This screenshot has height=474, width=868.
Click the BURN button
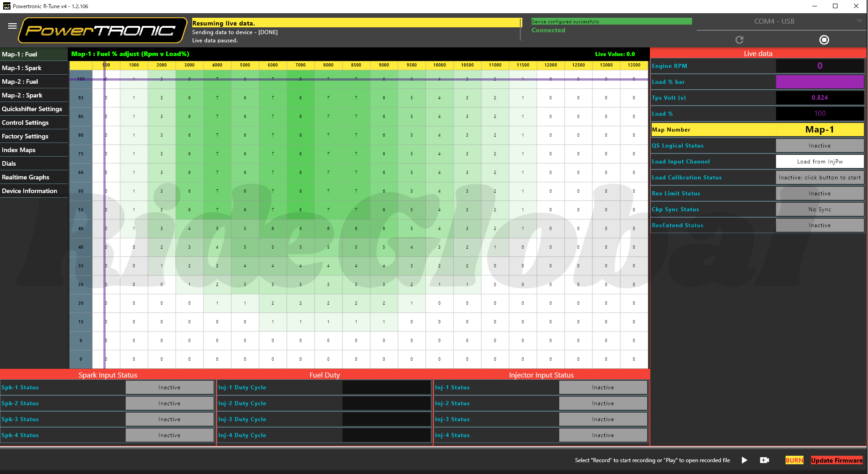pyautogui.click(x=794, y=460)
